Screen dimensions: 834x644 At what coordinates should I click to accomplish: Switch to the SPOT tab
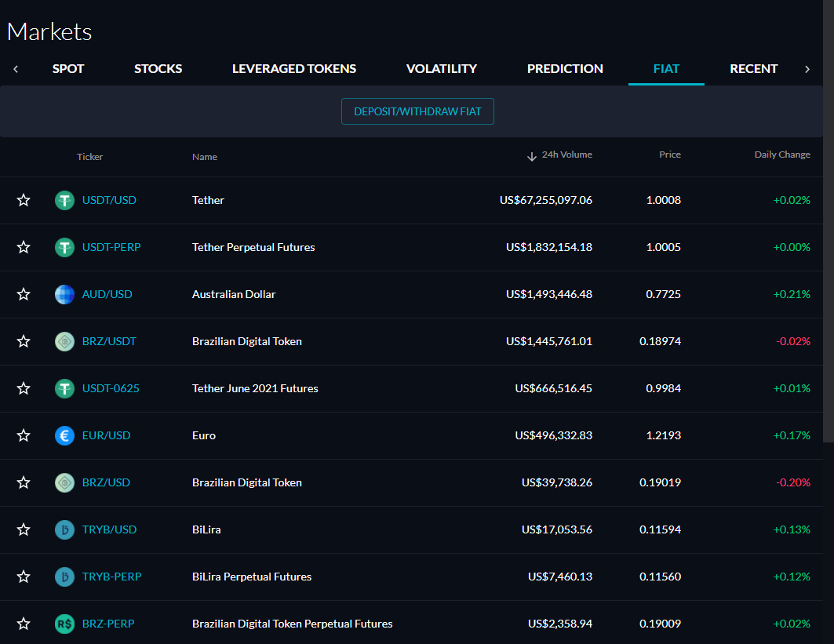pos(68,69)
